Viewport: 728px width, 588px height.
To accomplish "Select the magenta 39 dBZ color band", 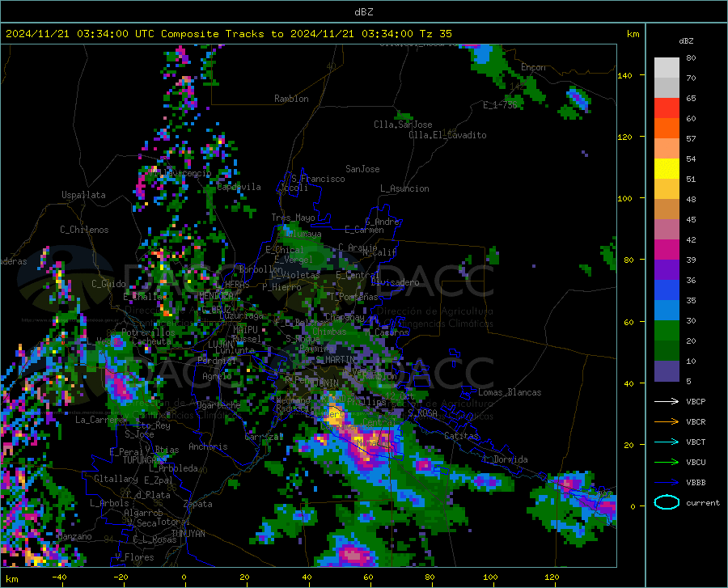I will [667, 250].
